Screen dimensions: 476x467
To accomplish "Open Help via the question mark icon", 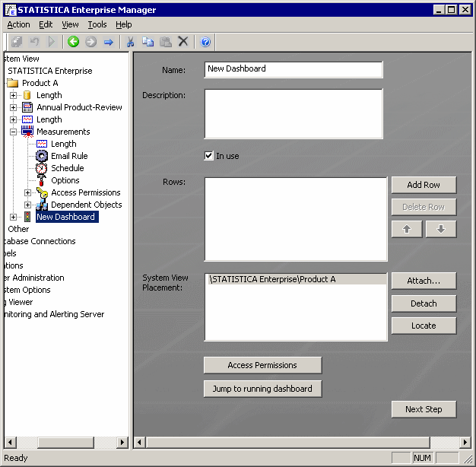I will (x=205, y=42).
